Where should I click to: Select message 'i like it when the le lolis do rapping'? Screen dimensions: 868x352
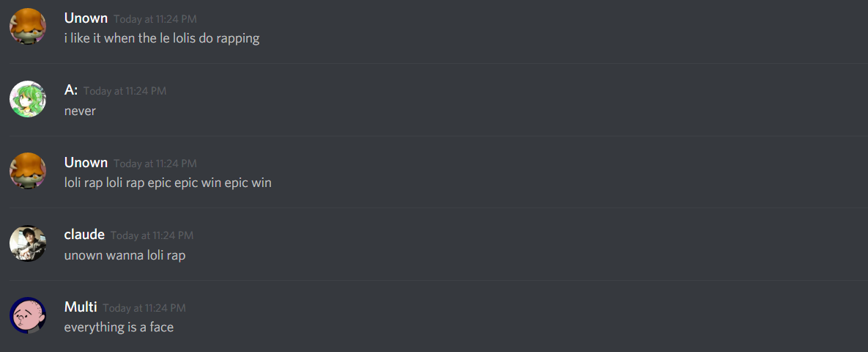[162, 39]
